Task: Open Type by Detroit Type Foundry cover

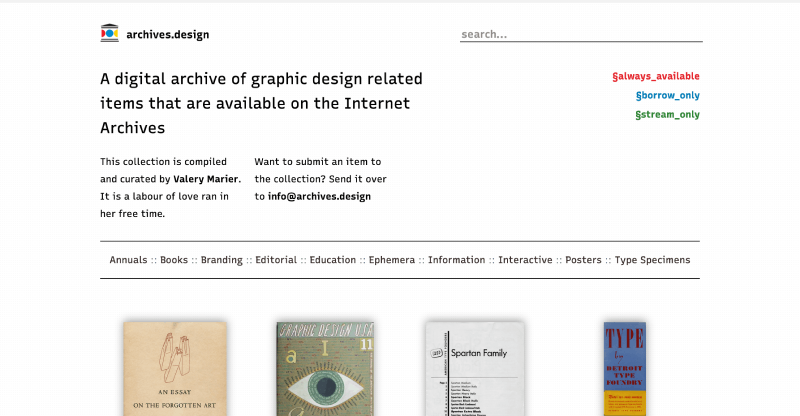Action: click(625, 369)
